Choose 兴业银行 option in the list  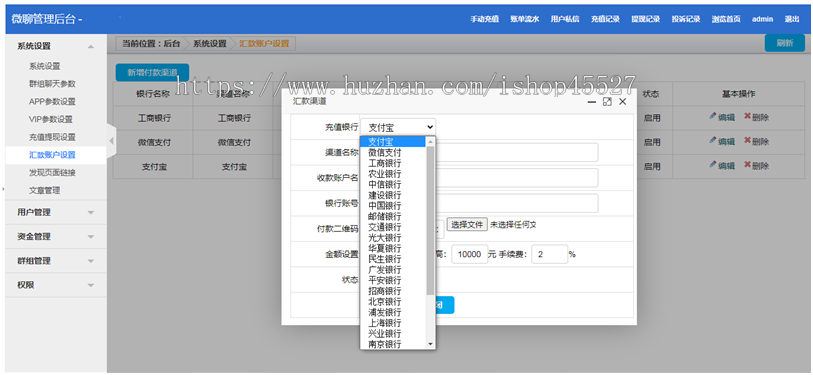pos(393,333)
